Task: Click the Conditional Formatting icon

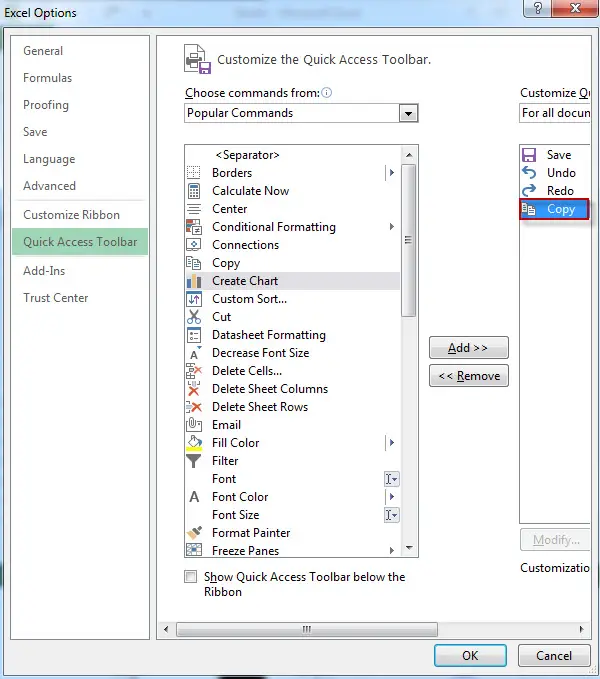Action: click(x=194, y=227)
